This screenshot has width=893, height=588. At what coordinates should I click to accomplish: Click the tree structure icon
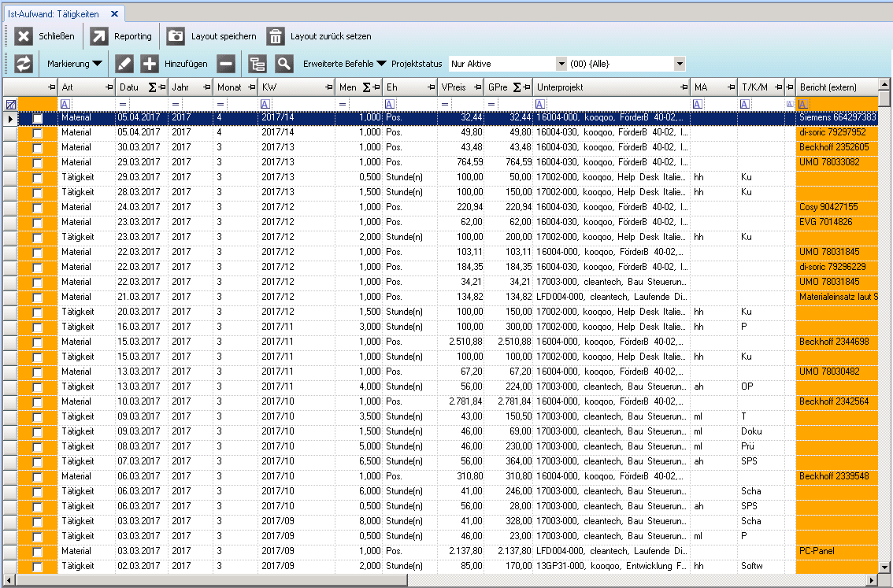point(258,64)
